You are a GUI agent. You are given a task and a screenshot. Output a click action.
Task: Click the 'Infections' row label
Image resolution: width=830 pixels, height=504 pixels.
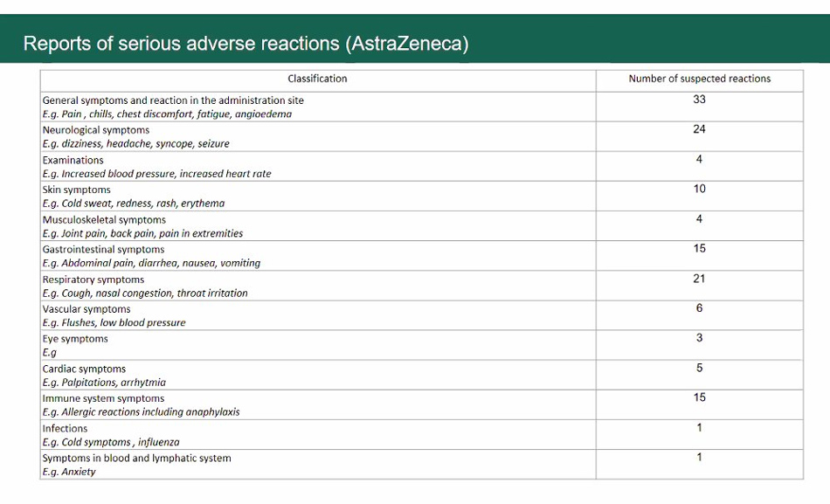coord(65,429)
